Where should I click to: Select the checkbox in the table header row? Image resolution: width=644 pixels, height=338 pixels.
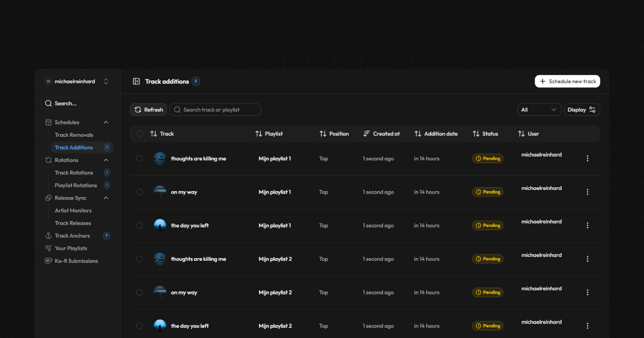pos(140,134)
